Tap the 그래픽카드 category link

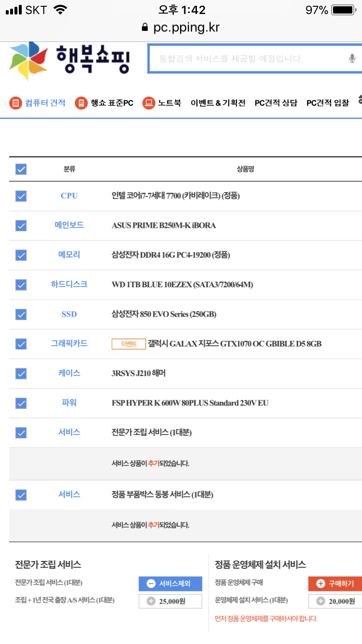[69, 343]
